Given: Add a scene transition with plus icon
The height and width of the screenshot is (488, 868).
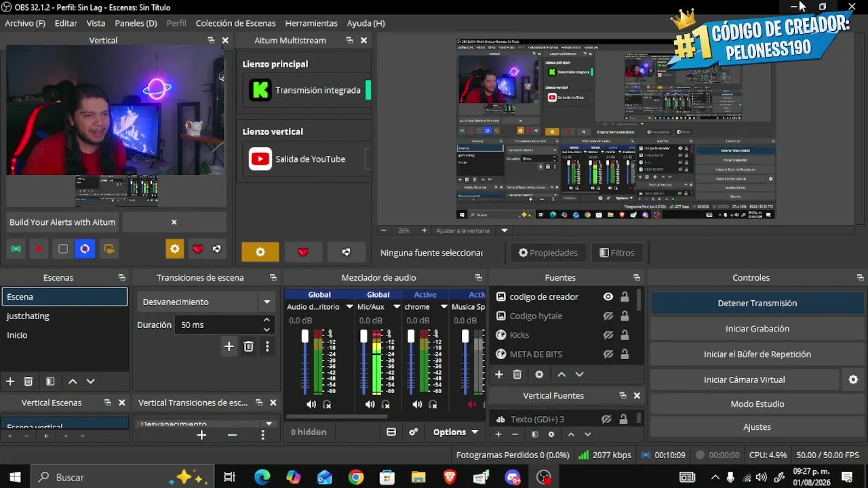Looking at the screenshot, I should [229, 346].
